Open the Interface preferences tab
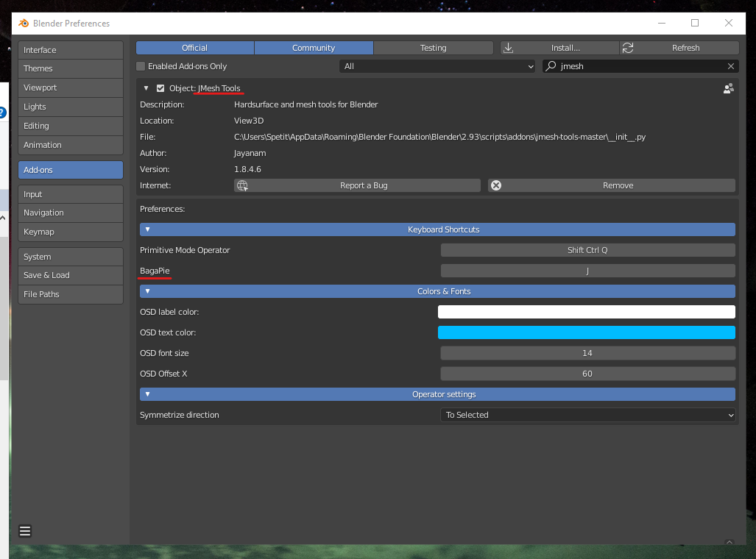This screenshot has height=559, width=756. [71, 50]
